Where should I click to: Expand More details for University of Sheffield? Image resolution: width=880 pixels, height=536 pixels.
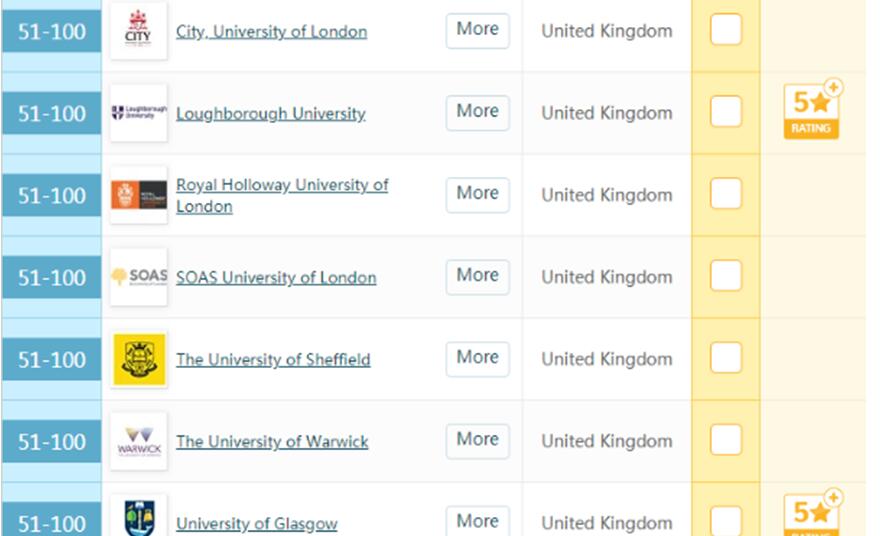click(477, 358)
